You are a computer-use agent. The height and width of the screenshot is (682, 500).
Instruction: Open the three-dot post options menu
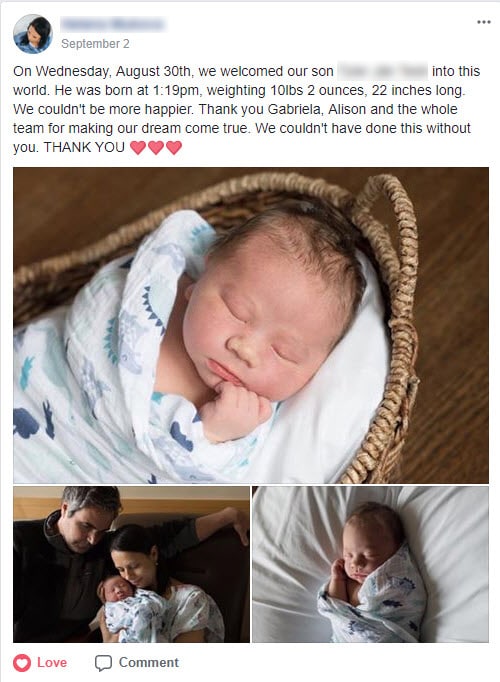coord(483,22)
